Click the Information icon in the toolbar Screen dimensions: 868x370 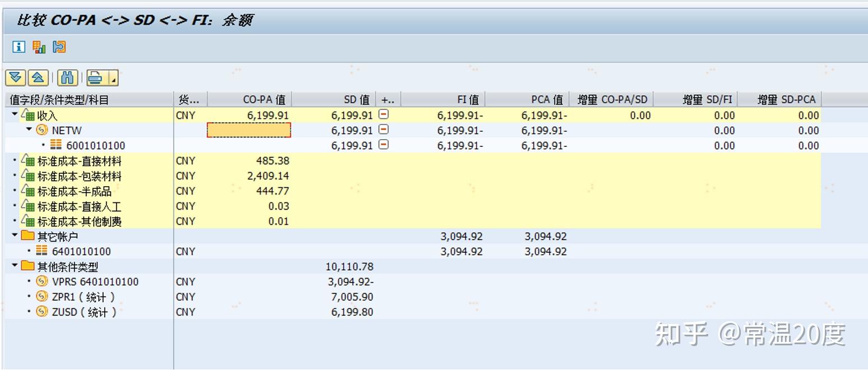(19, 48)
